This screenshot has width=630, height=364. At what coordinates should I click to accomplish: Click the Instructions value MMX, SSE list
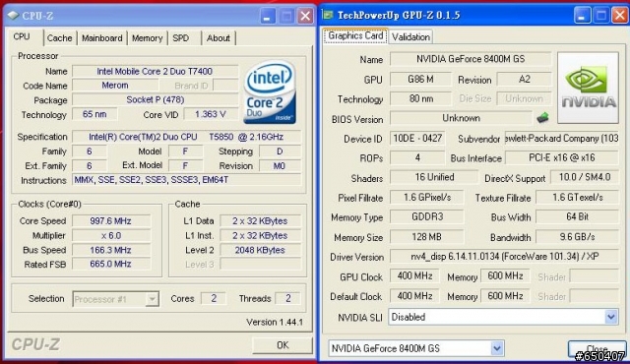[x=186, y=180]
